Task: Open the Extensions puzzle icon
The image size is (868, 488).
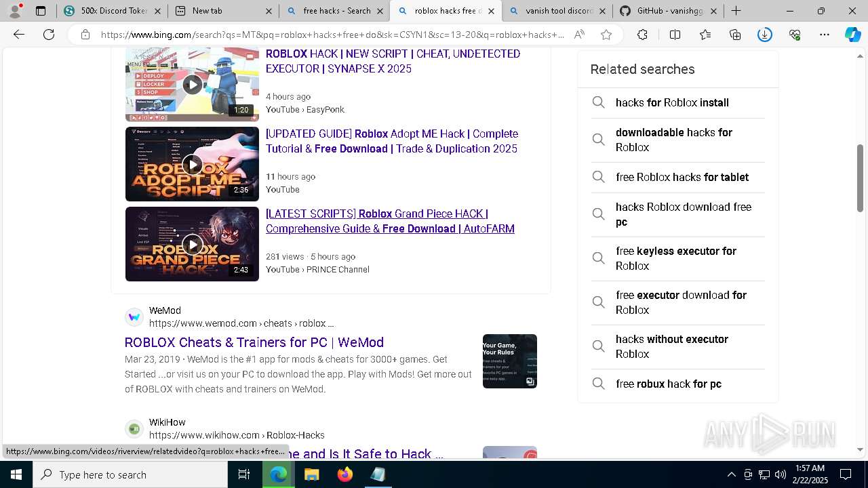Action: click(x=642, y=35)
